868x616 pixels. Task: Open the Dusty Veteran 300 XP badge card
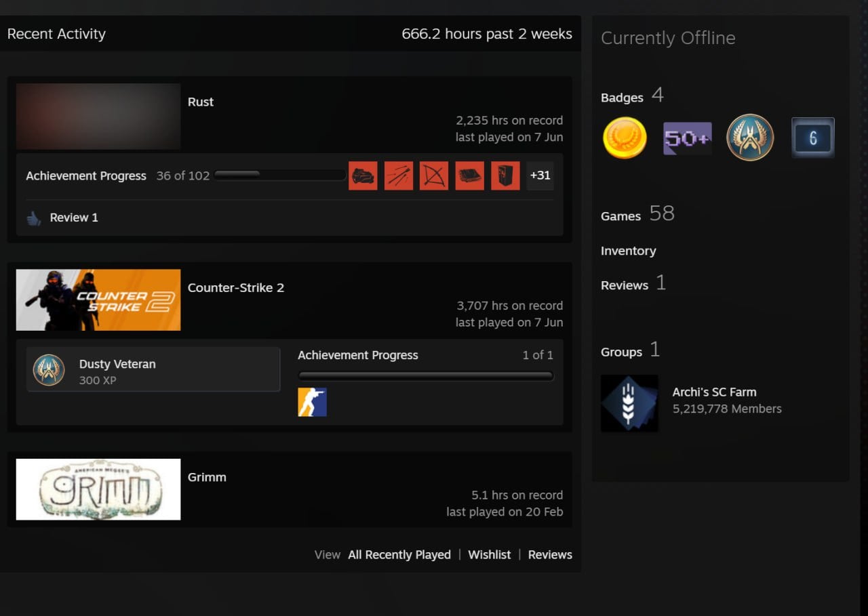153,369
